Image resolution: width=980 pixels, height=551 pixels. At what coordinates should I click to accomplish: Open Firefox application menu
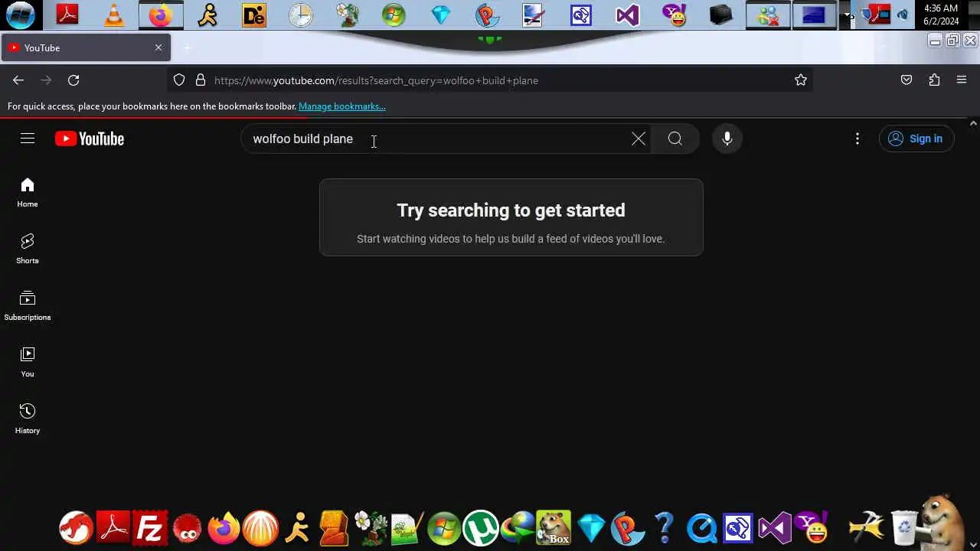coord(962,80)
